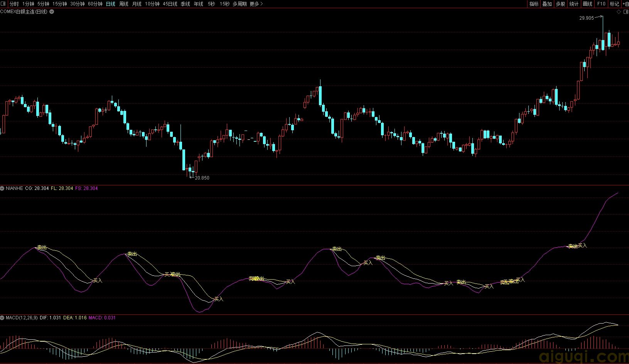Select the 60分钟 period tab
The image size is (629, 364).
coord(95,4)
